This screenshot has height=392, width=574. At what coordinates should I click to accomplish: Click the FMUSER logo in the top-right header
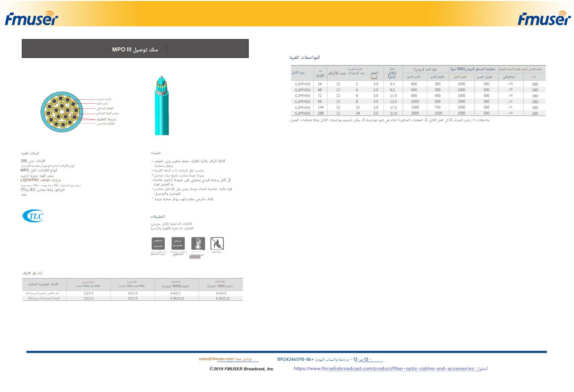click(544, 18)
